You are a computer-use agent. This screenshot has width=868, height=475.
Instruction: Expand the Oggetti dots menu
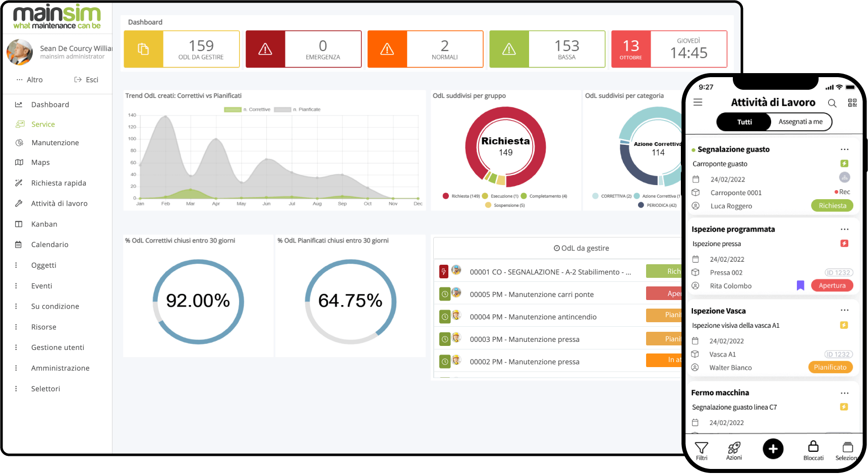click(16, 265)
